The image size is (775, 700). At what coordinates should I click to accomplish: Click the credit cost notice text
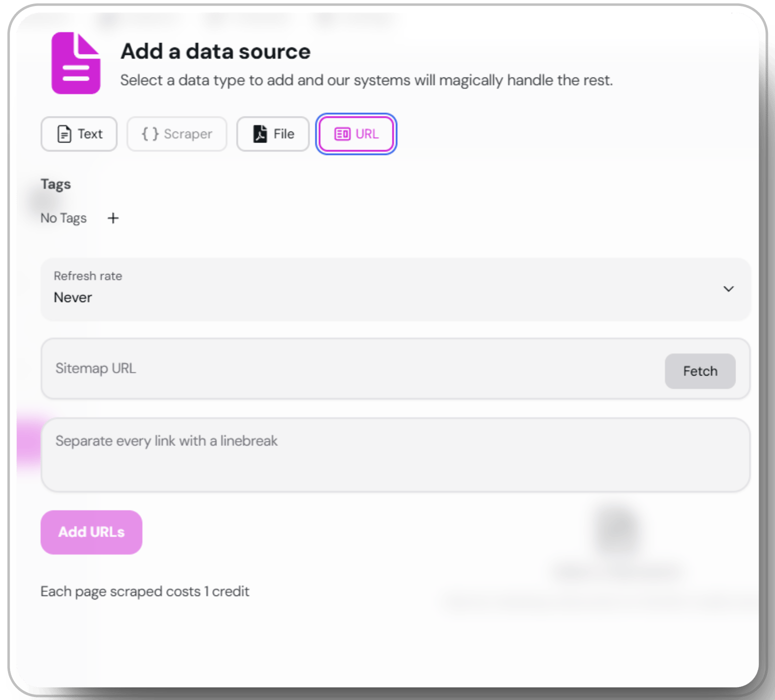click(x=145, y=591)
